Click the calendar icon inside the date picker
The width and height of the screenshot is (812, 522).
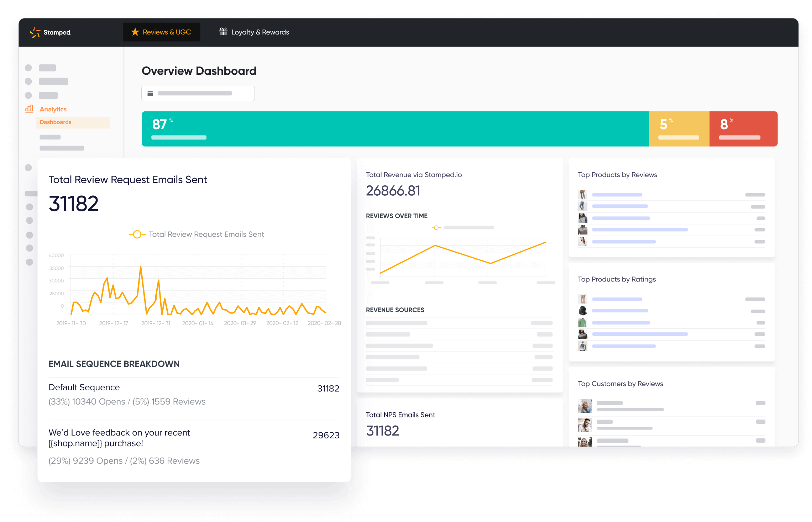(151, 93)
